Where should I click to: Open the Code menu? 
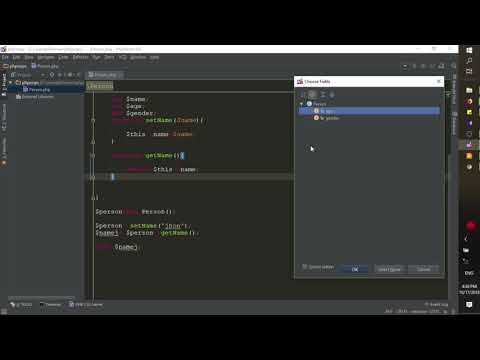[63, 57]
